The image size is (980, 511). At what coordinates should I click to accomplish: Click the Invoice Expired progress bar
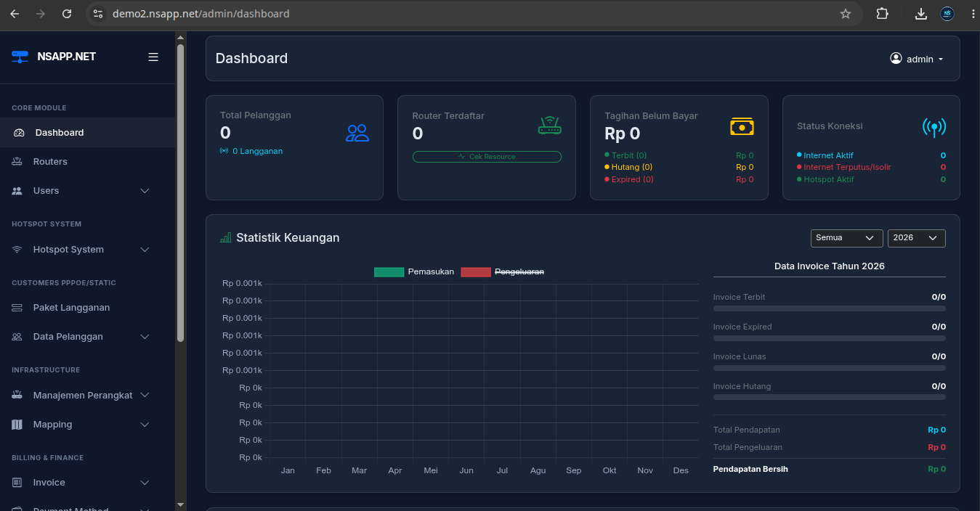(830, 338)
